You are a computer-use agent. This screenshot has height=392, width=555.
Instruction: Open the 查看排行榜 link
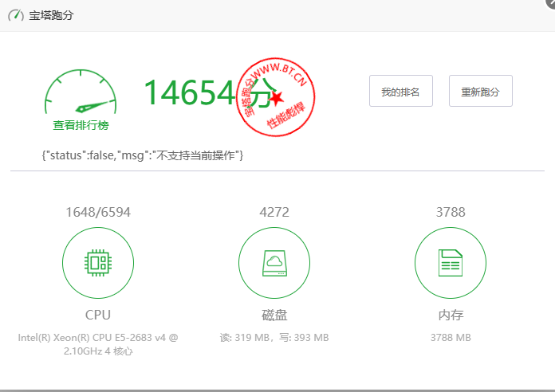coord(81,125)
